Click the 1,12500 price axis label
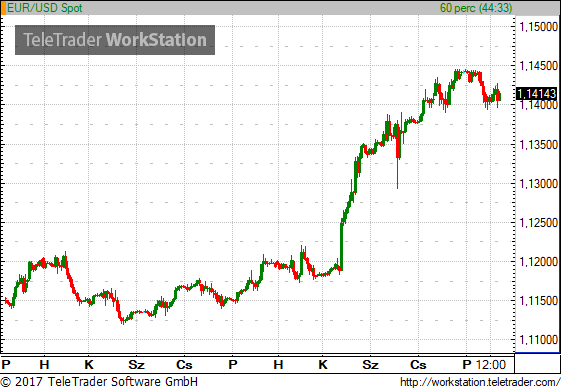This screenshot has width=561, height=391. click(538, 223)
